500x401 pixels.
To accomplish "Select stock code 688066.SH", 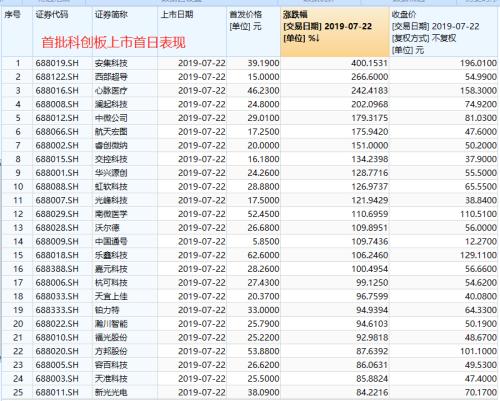I will click(x=57, y=132).
